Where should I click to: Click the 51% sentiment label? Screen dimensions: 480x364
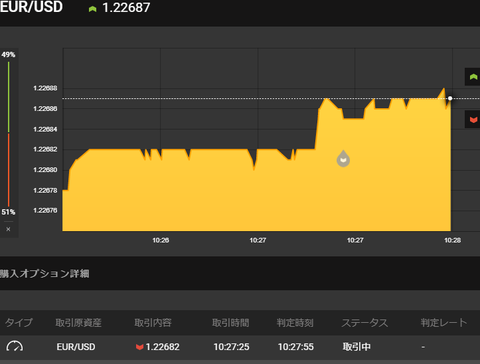[x=8, y=212]
